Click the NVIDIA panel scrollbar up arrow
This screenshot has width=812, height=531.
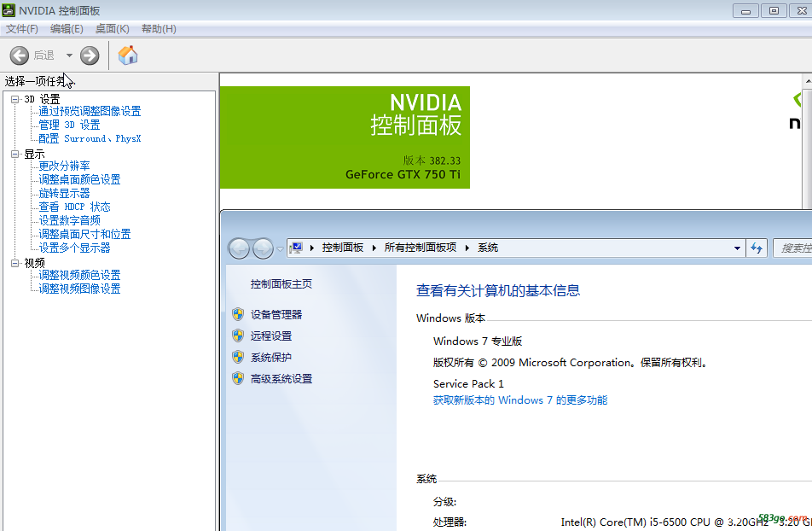point(808,81)
